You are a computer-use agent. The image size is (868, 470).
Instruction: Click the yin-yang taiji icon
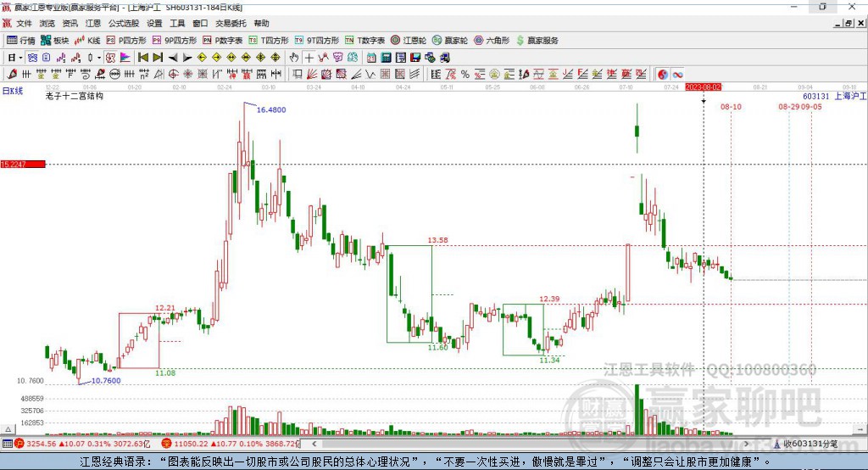point(663,75)
